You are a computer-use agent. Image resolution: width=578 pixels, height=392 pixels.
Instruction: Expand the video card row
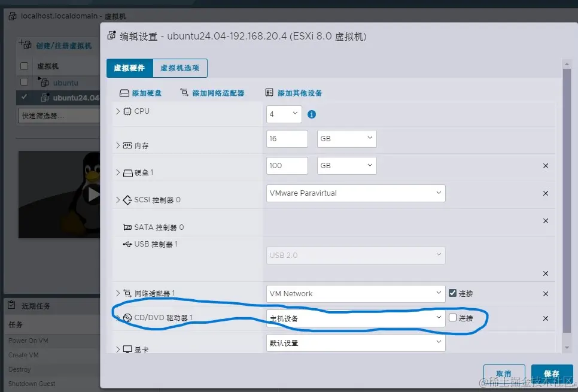tap(118, 350)
